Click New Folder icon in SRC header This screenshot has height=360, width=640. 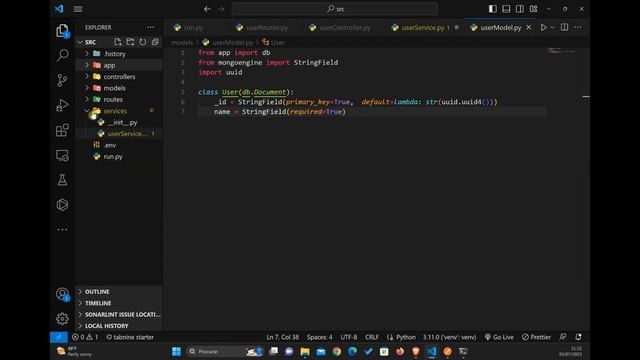pos(130,42)
